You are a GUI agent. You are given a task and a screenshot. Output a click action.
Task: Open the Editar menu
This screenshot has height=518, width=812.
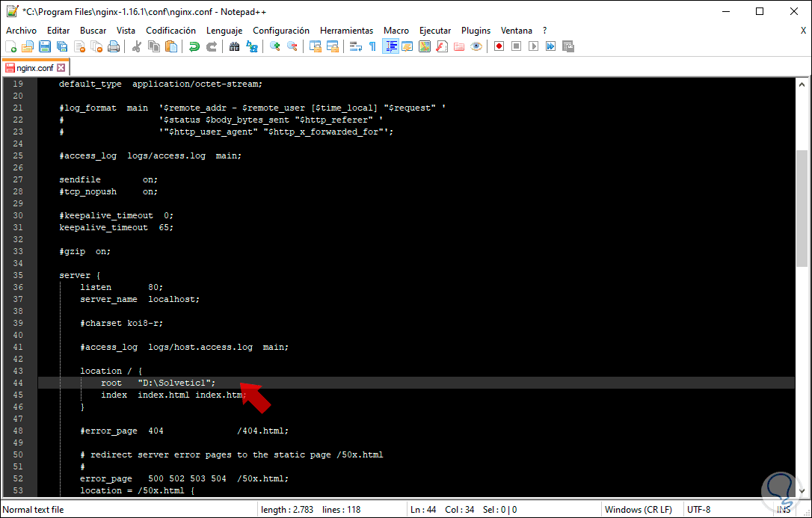[58, 31]
